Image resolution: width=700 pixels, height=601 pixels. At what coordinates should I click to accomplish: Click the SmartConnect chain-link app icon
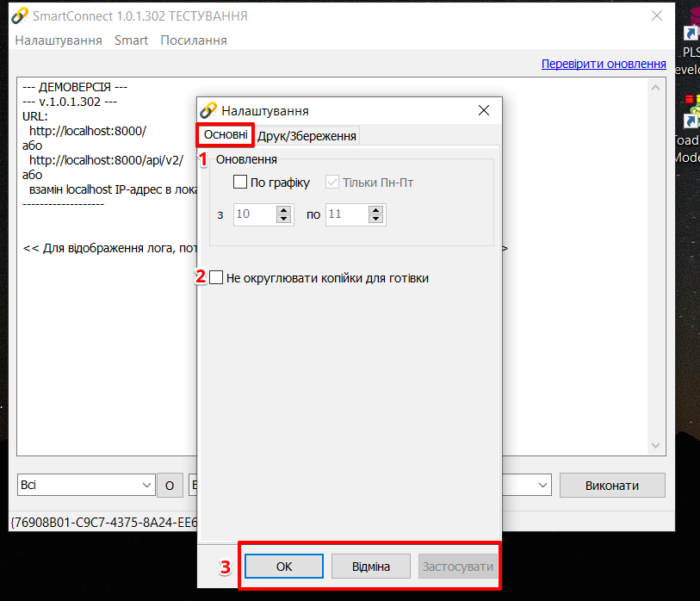pos(19,15)
